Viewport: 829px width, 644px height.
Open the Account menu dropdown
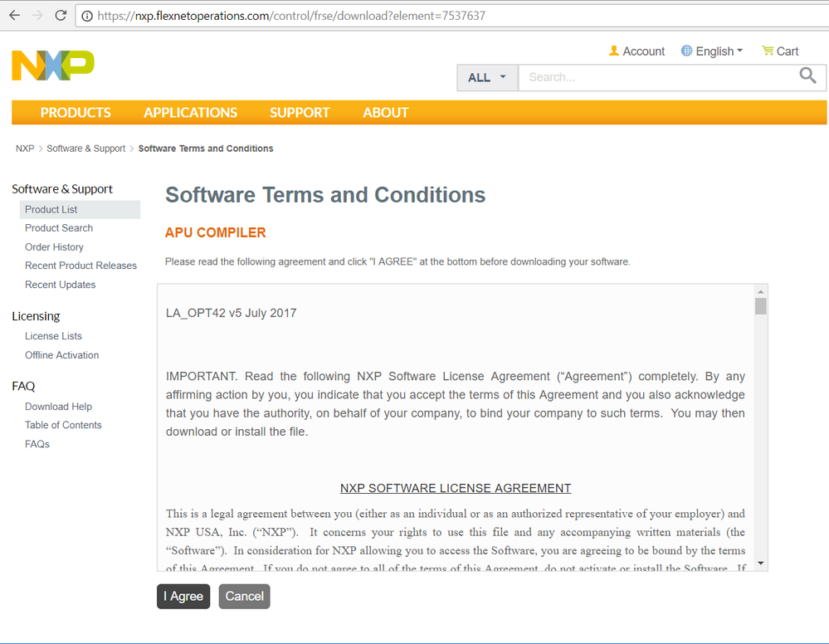[x=643, y=51]
